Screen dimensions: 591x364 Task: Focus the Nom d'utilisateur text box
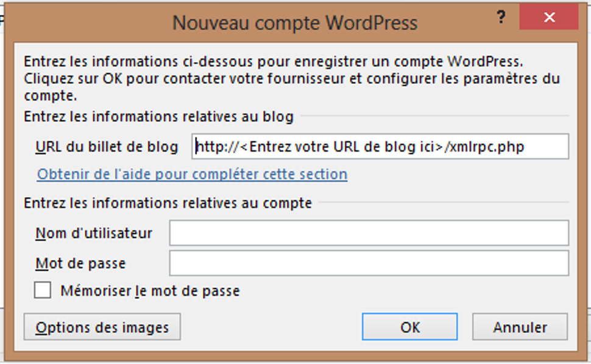[x=369, y=233]
